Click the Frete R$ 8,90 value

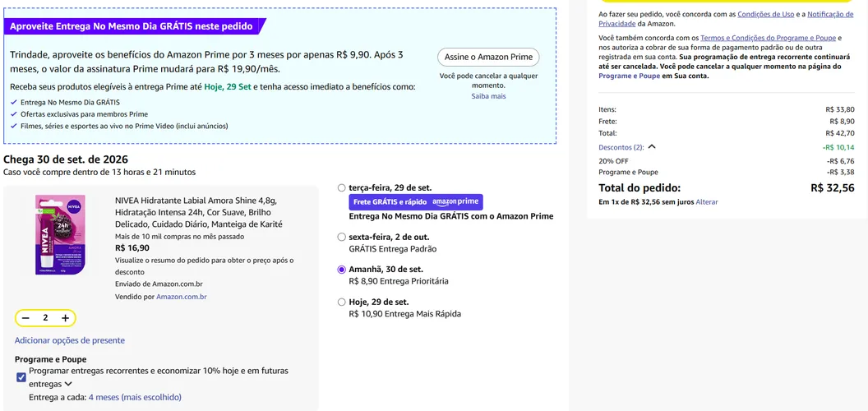pyautogui.click(x=842, y=122)
